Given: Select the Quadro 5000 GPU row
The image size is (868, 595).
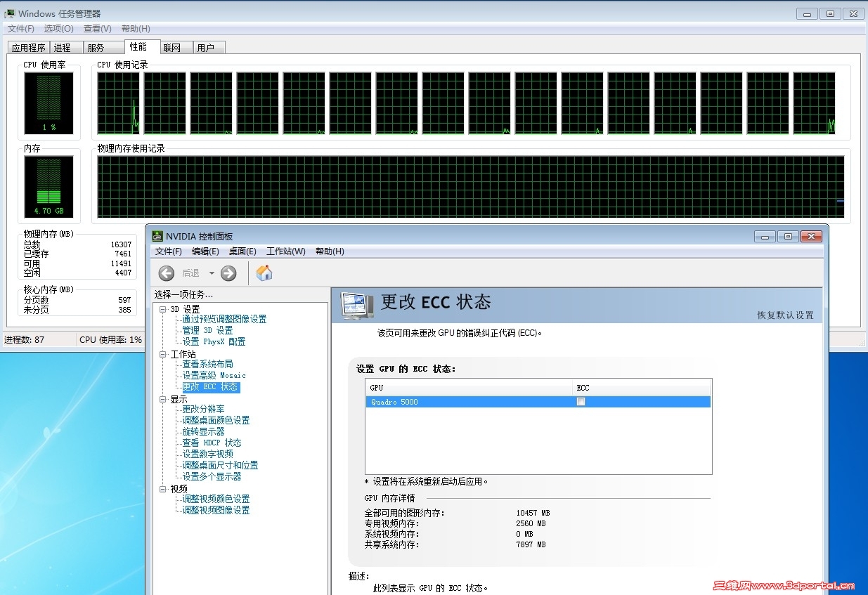Looking at the screenshot, I should point(538,402).
